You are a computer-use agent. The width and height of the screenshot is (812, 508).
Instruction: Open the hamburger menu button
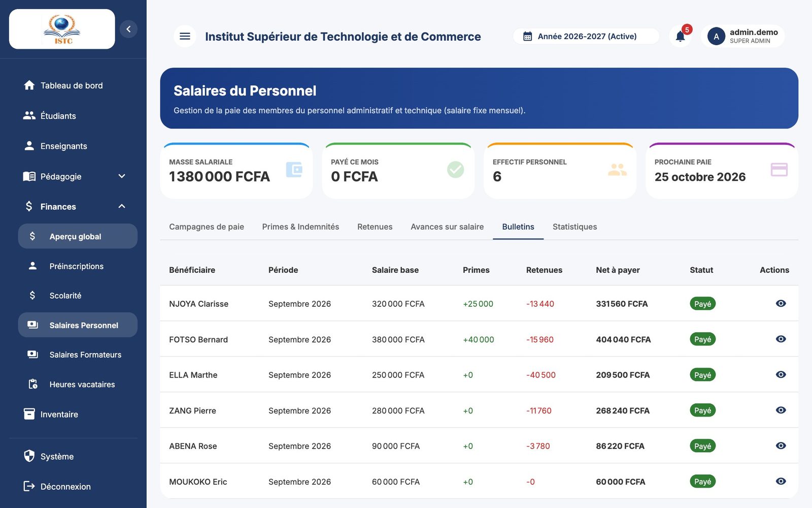[x=185, y=36]
